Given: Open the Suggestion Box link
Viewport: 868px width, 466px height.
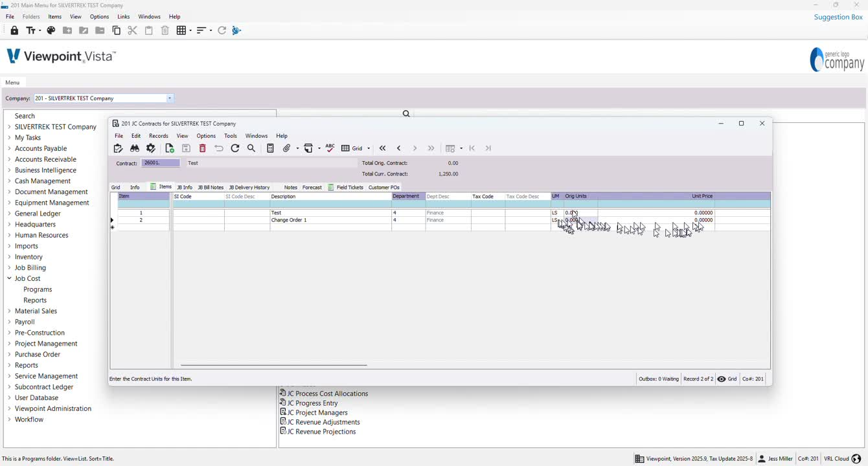Looking at the screenshot, I should (x=838, y=17).
